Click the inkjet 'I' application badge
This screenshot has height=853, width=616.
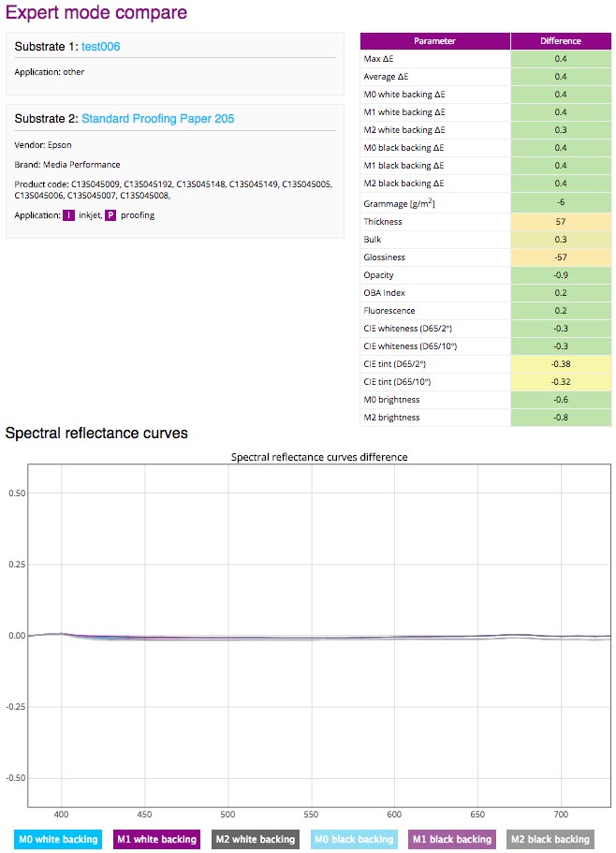[x=68, y=215]
